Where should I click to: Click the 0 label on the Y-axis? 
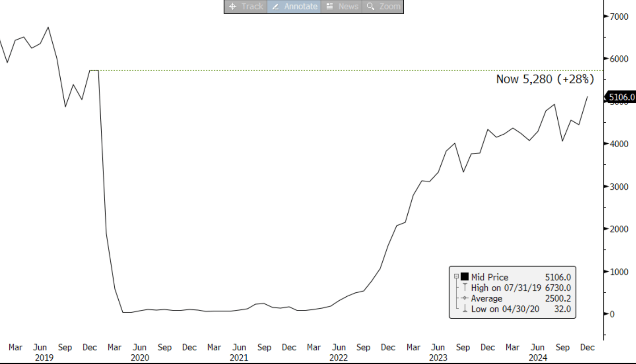pyautogui.click(x=612, y=314)
